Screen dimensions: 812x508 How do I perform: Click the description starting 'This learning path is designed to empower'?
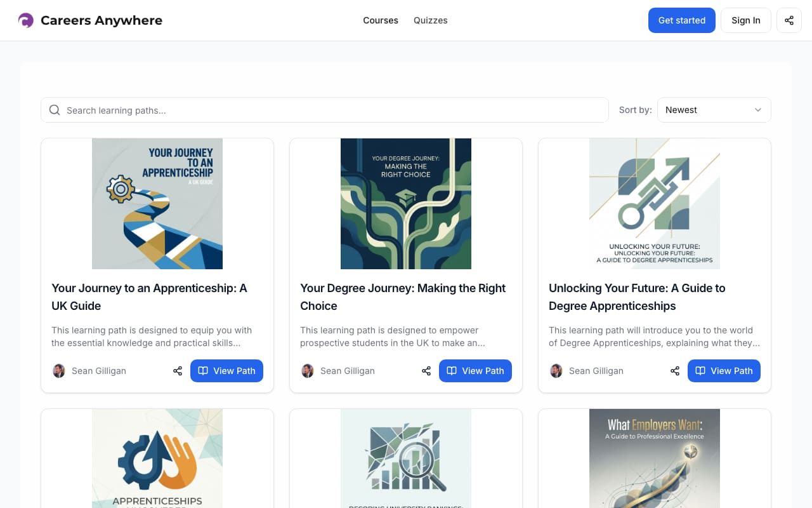[x=393, y=337]
